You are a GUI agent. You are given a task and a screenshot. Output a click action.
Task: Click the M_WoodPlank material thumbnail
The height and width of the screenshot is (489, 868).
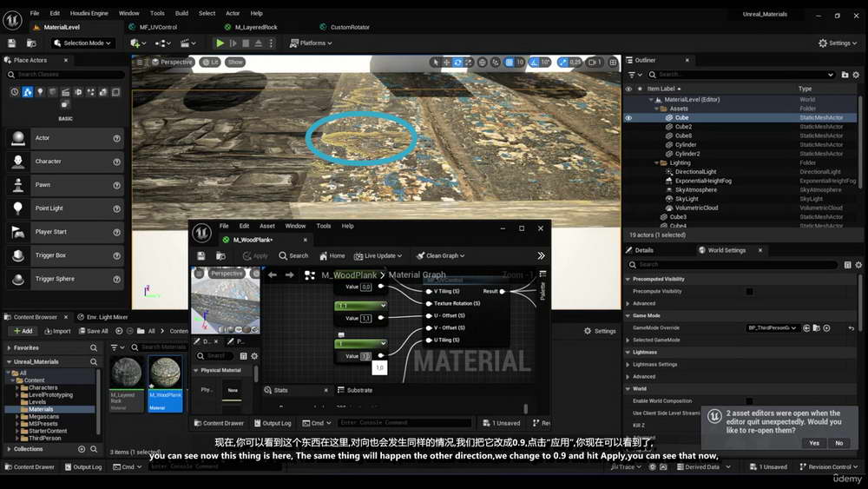point(165,372)
